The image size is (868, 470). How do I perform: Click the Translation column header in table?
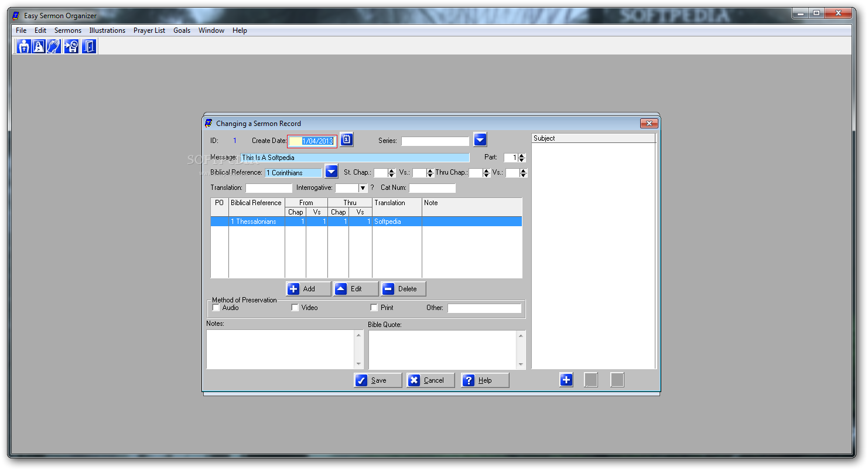[x=397, y=207]
